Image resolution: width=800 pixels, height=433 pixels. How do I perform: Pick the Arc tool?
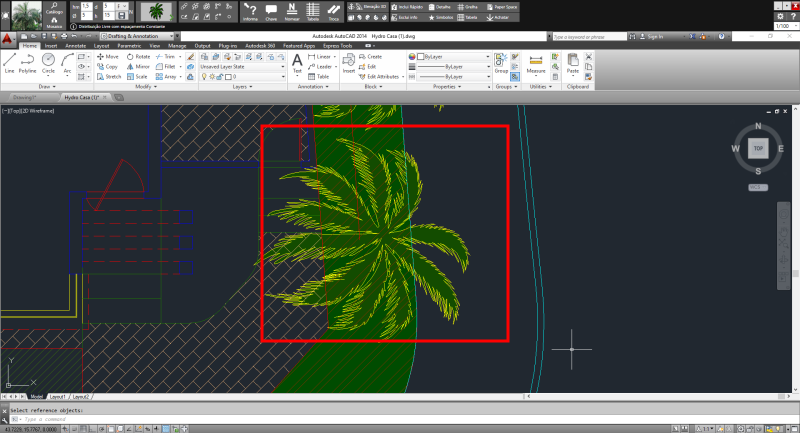67,64
